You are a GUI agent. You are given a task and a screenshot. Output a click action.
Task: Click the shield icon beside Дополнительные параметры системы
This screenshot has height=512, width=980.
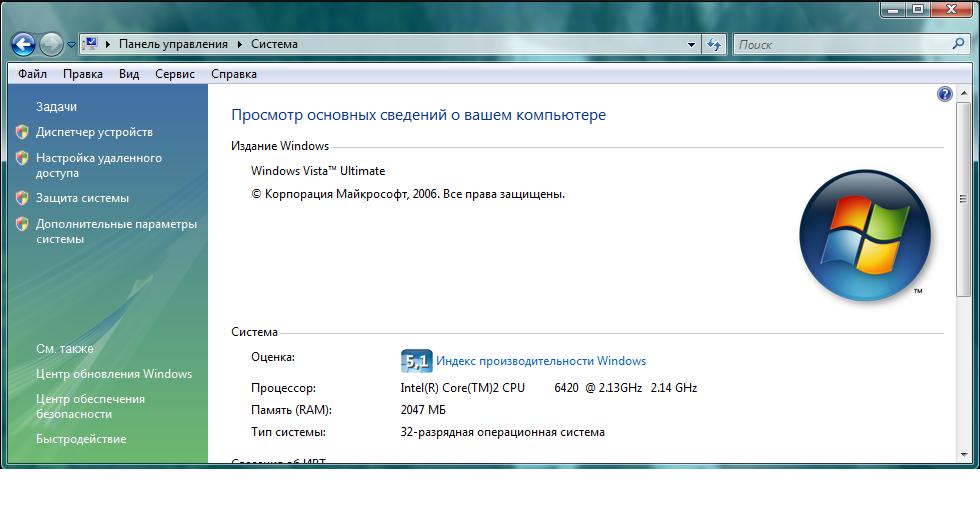click(22, 225)
